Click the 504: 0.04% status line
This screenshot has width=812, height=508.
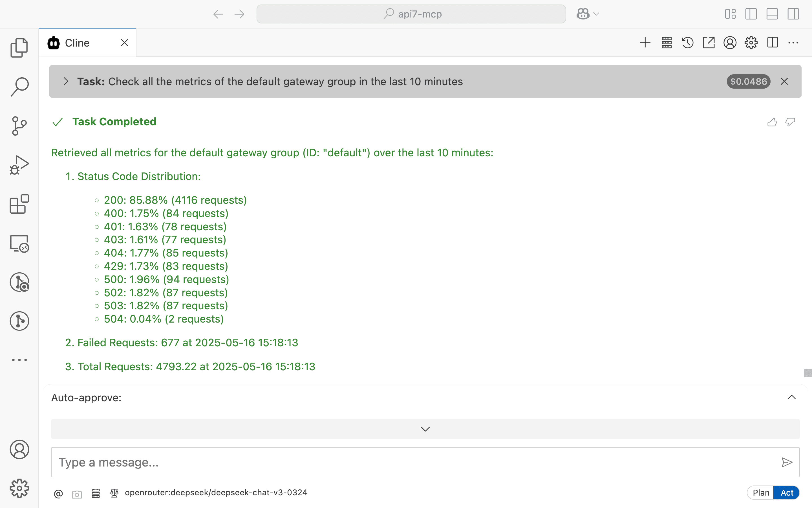click(x=164, y=319)
